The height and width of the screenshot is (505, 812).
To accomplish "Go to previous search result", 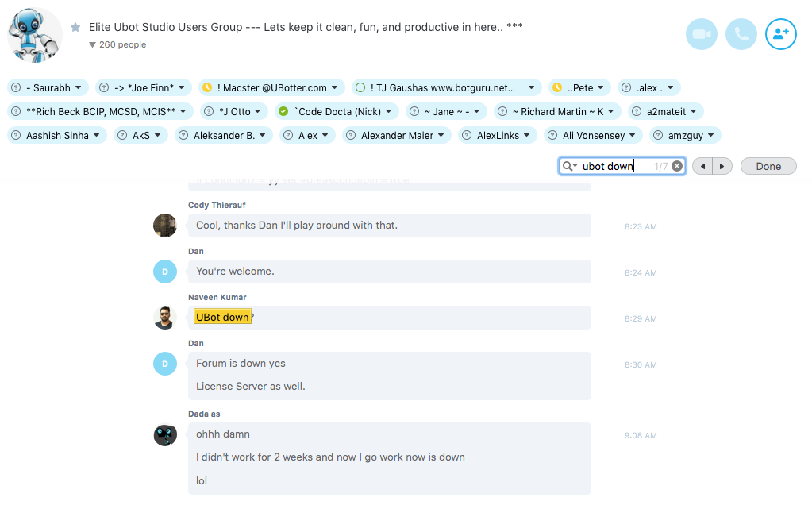I will pos(702,166).
